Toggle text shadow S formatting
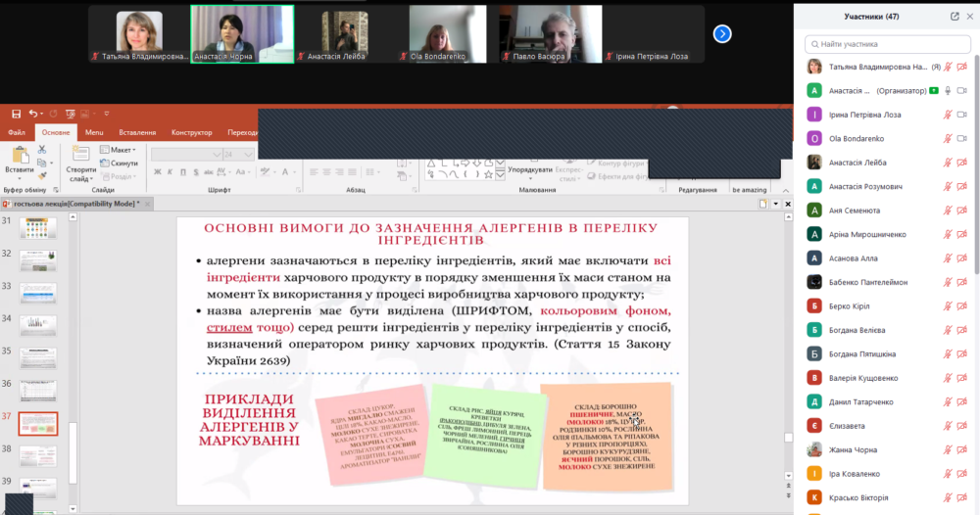Image resolution: width=980 pixels, height=515 pixels. pyautogui.click(x=196, y=172)
